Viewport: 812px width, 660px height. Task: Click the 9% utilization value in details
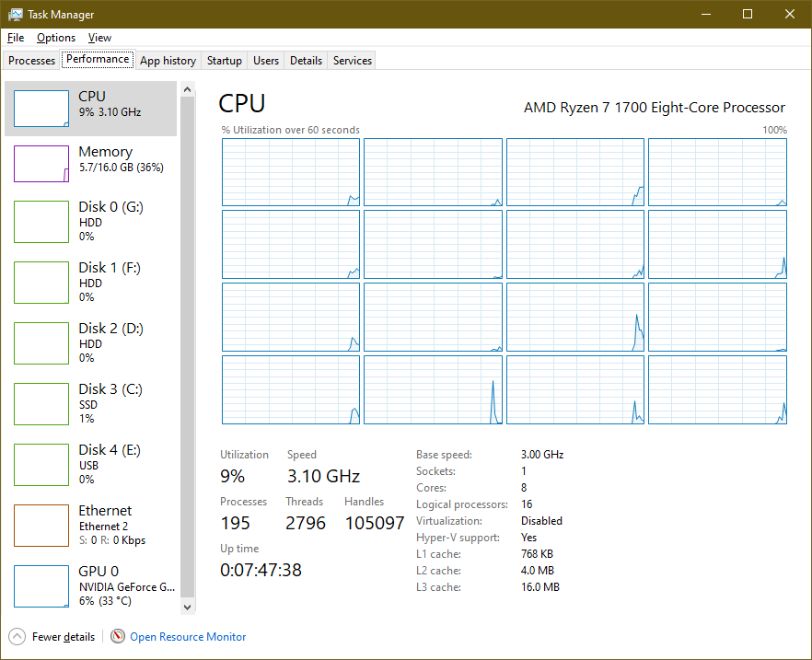(x=233, y=476)
